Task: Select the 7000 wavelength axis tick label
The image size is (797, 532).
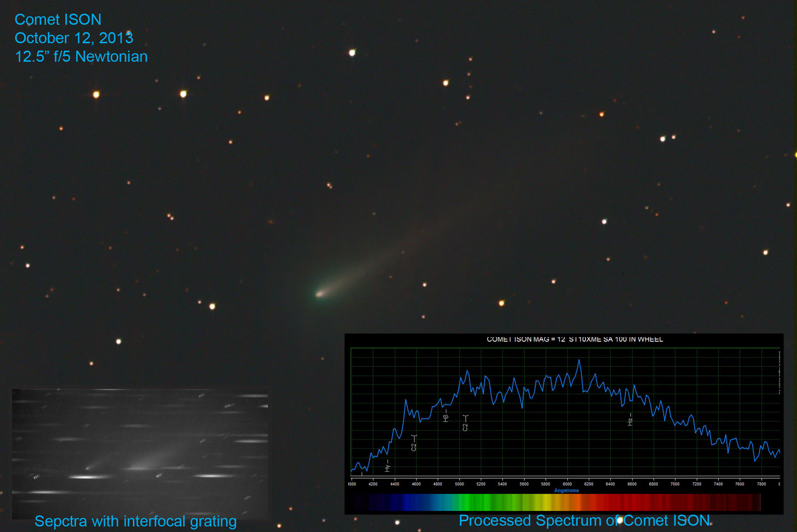Action: [674, 484]
